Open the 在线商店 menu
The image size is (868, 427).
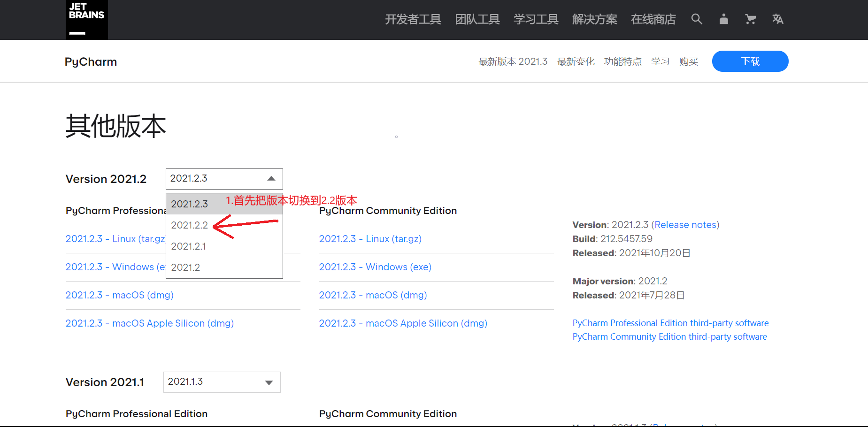(653, 19)
